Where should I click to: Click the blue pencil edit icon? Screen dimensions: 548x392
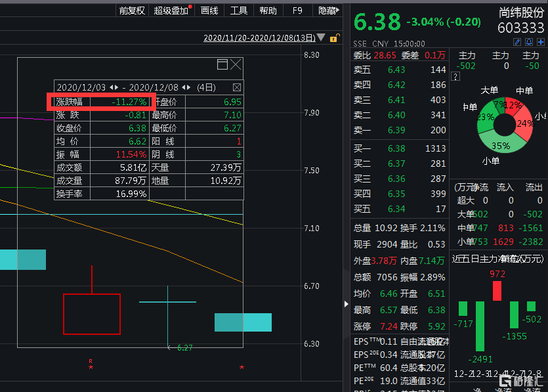click(x=517, y=42)
